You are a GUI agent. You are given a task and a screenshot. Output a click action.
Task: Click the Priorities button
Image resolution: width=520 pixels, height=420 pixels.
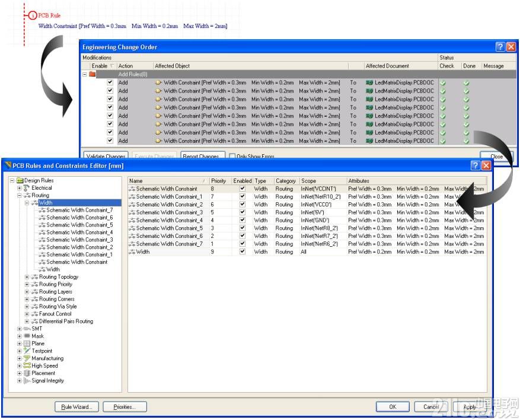pyautogui.click(x=125, y=407)
